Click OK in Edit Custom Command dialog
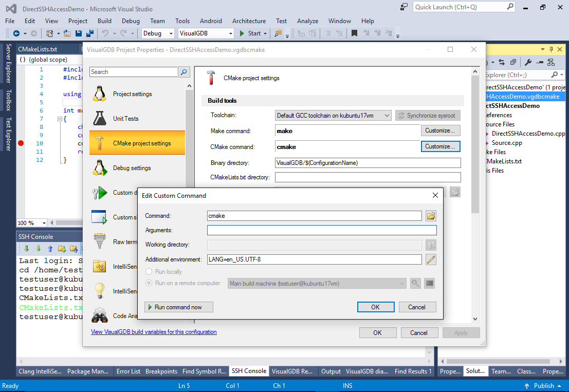 coord(376,307)
